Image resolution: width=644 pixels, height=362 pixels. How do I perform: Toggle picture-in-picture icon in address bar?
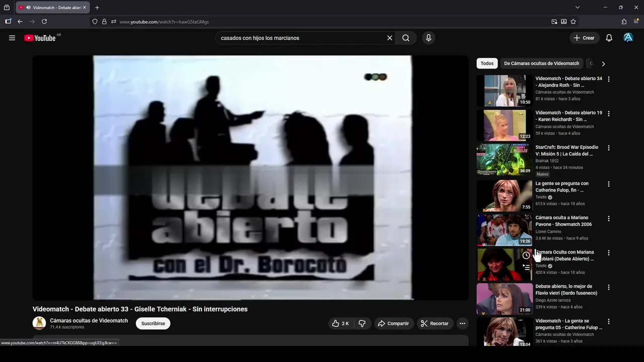pos(554,22)
